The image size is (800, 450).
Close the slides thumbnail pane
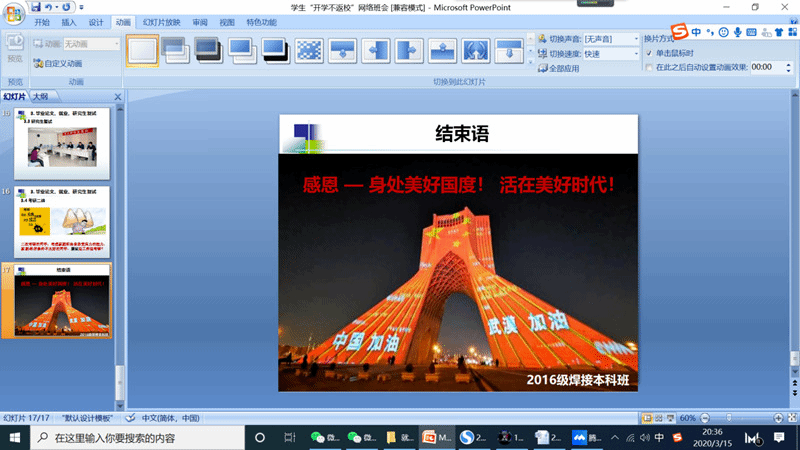[118, 97]
